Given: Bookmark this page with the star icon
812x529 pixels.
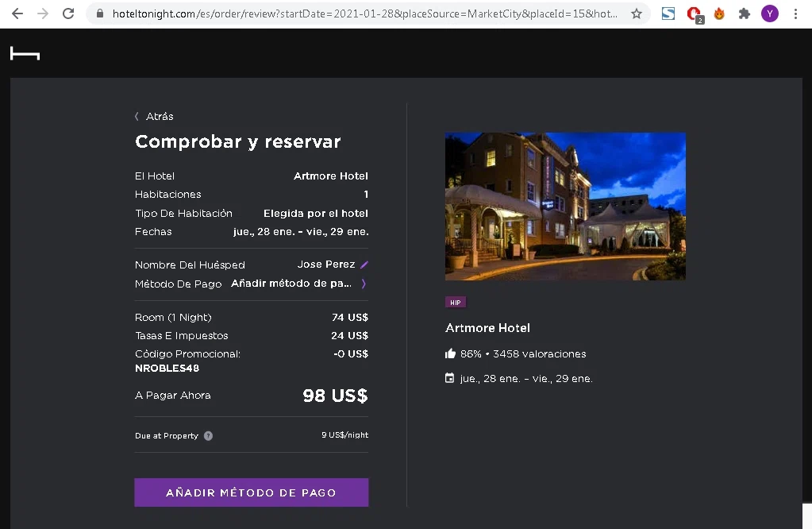Looking at the screenshot, I should tap(637, 14).
